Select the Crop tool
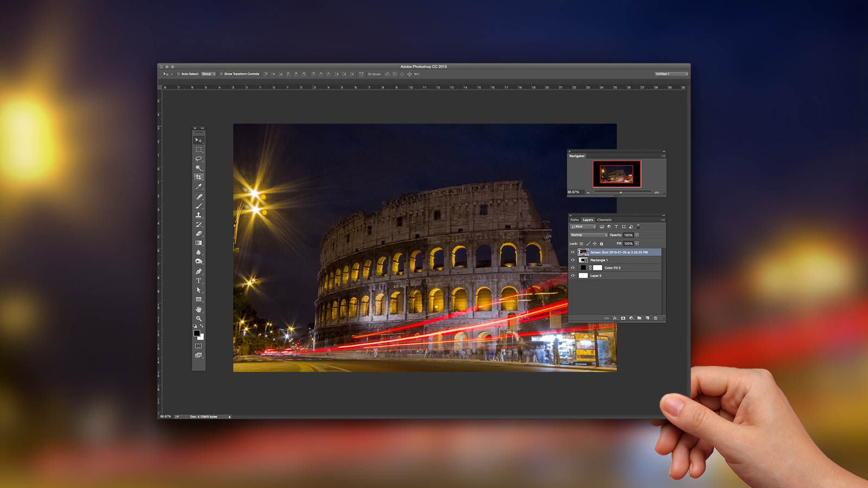Viewport: 868px width, 488px height. coord(199,177)
